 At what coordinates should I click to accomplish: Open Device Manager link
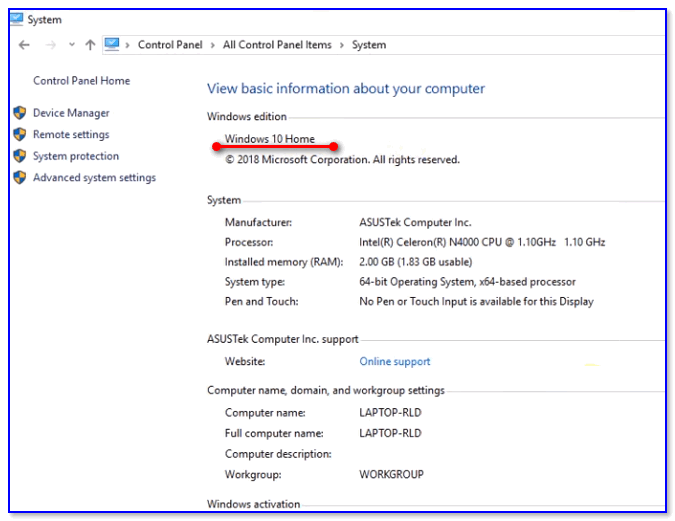click(x=71, y=113)
